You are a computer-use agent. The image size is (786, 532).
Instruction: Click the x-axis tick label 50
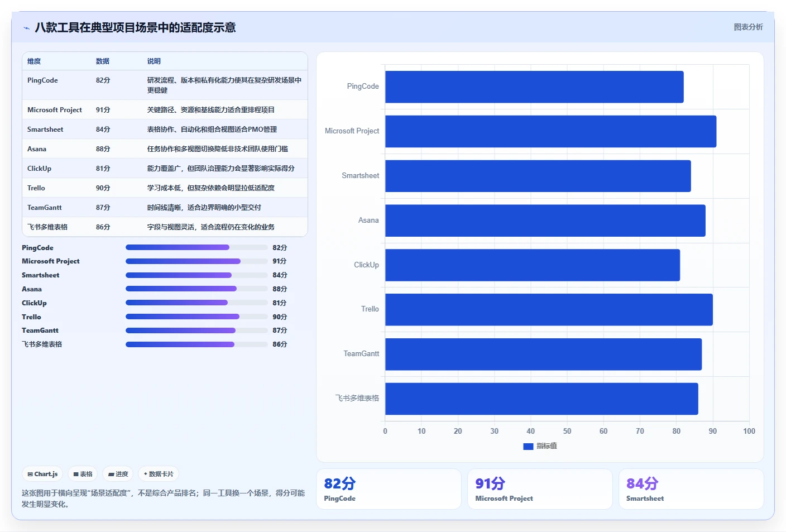(x=567, y=431)
